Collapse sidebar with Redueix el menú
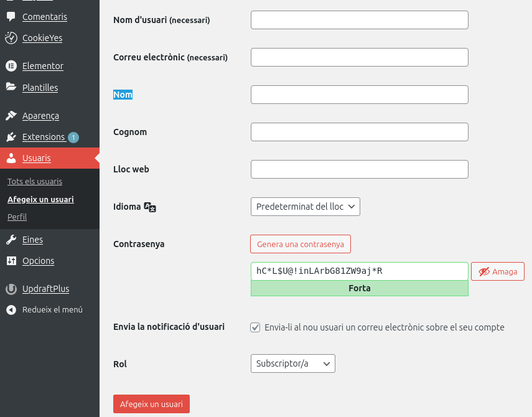The height and width of the screenshot is (417, 532). click(x=44, y=309)
